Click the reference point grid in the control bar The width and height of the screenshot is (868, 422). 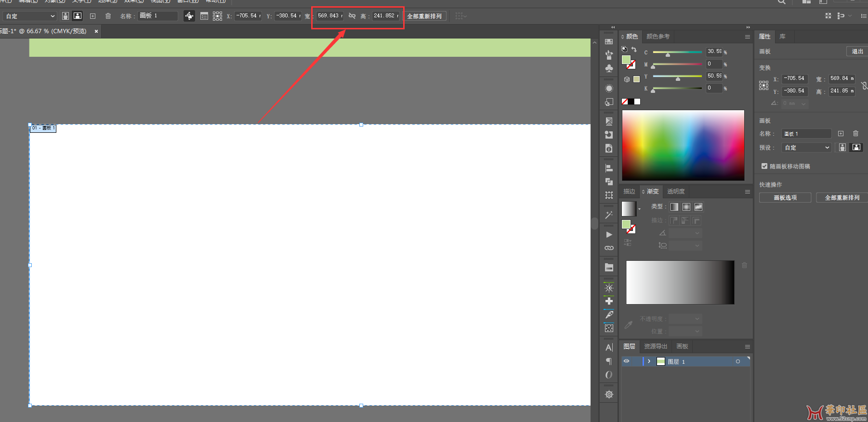coord(218,16)
